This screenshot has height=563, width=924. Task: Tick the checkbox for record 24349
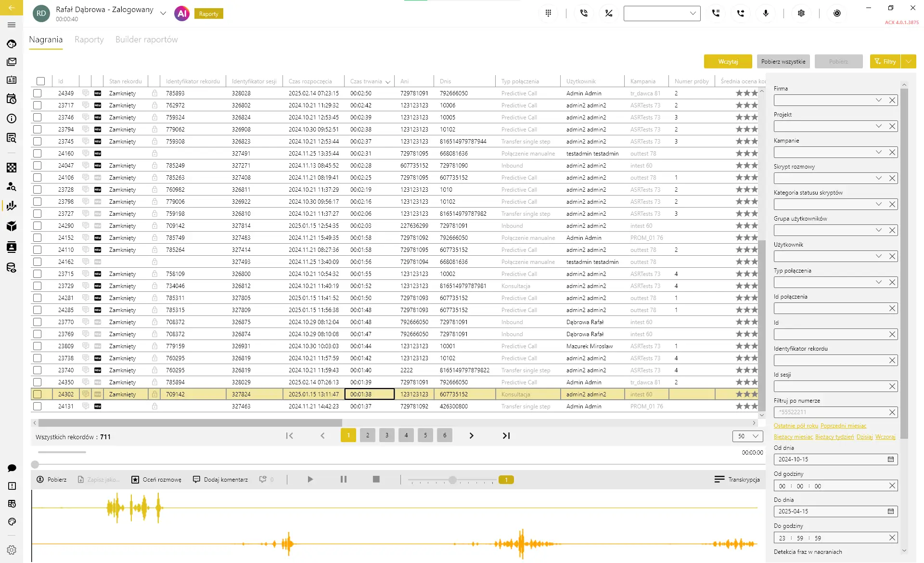click(x=38, y=93)
